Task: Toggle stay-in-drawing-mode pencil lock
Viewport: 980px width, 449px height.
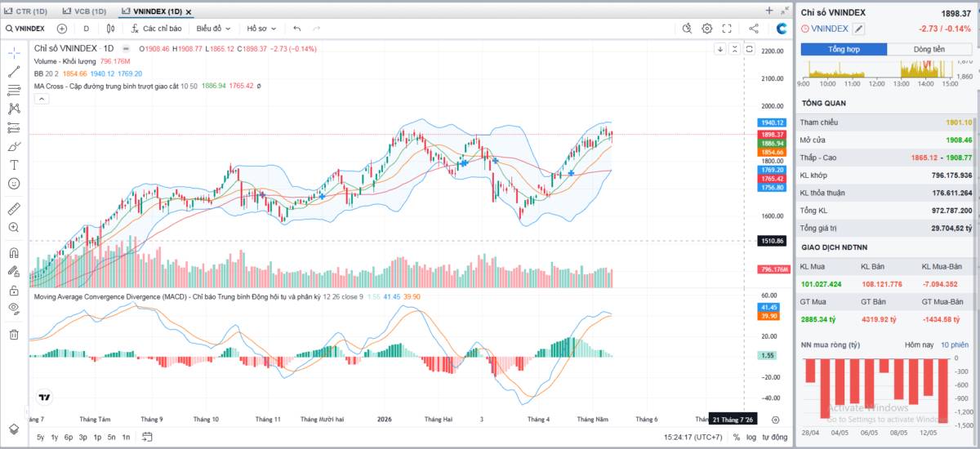Action: point(14,271)
